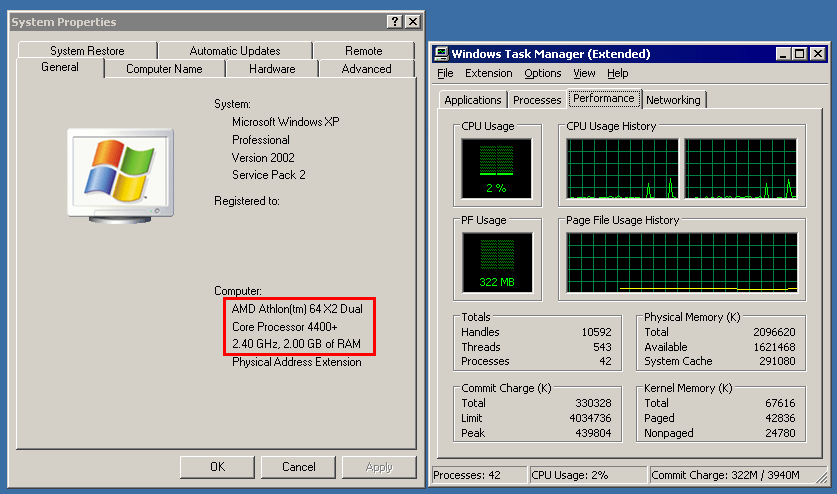
Task: Click the Page File Usage History graph
Action: (682, 263)
